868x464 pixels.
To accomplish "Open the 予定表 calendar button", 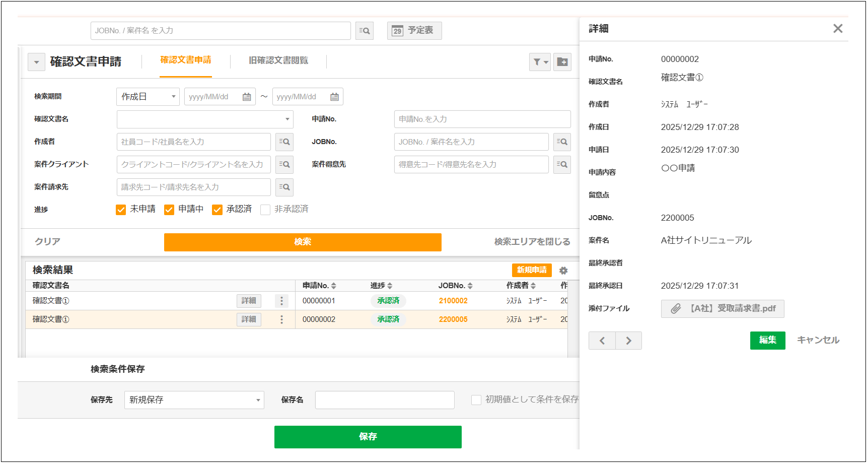I will [x=414, y=31].
